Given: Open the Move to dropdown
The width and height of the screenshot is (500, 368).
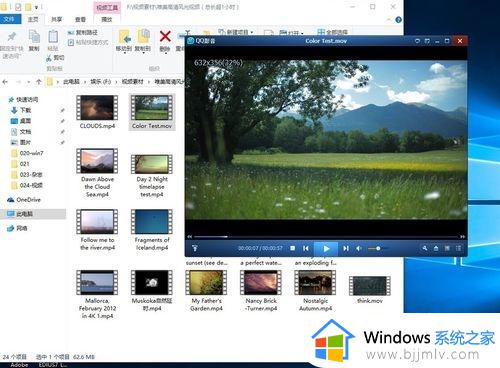Looking at the screenshot, I should pos(124,41).
